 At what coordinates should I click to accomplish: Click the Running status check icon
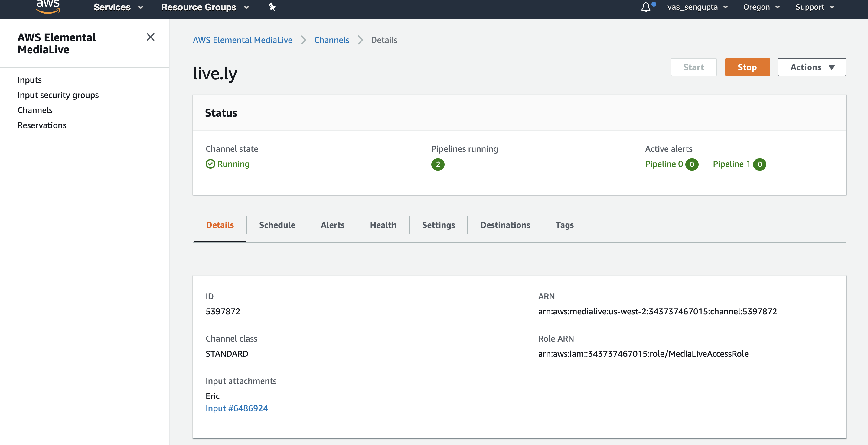pyautogui.click(x=210, y=164)
